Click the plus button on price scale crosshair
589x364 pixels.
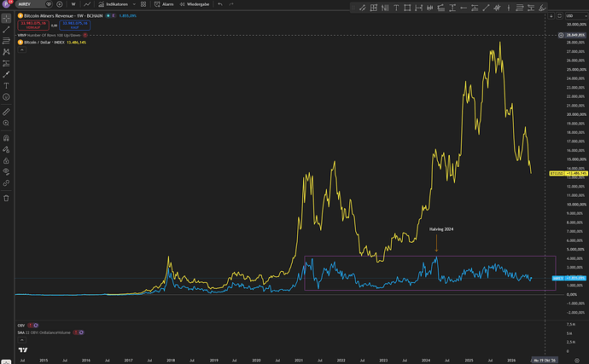point(561,35)
